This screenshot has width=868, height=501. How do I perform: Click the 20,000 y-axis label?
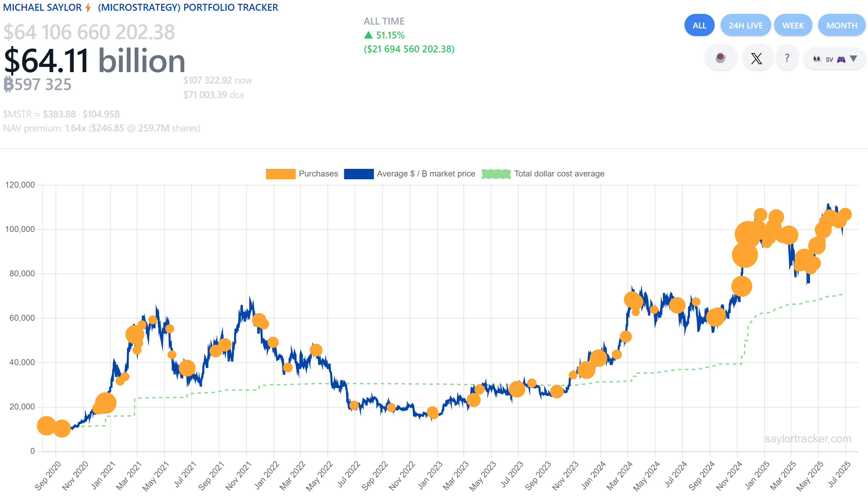tap(22, 407)
